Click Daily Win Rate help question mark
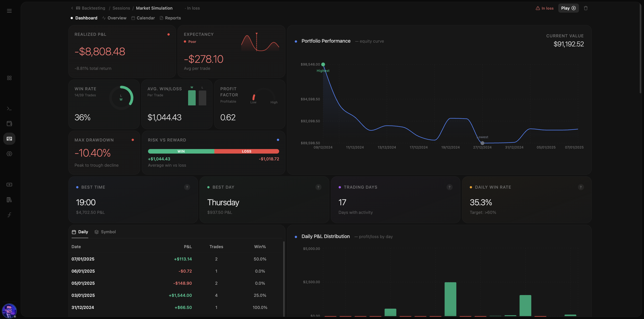 [581, 187]
